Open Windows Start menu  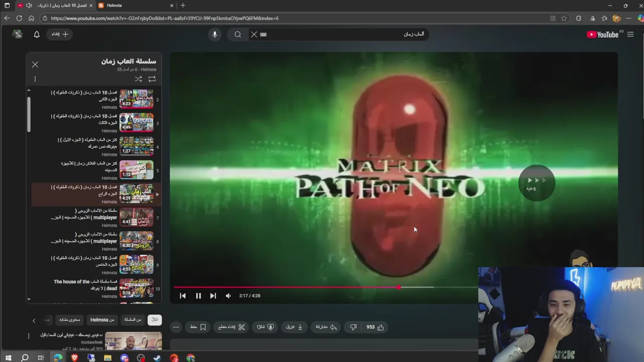pyautogui.click(x=8, y=358)
